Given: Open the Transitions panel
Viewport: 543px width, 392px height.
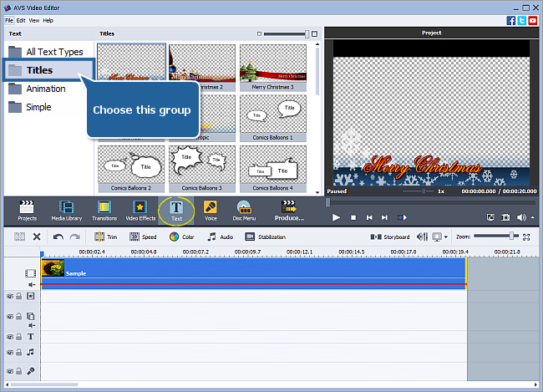Looking at the screenshot, I should 104,211.
